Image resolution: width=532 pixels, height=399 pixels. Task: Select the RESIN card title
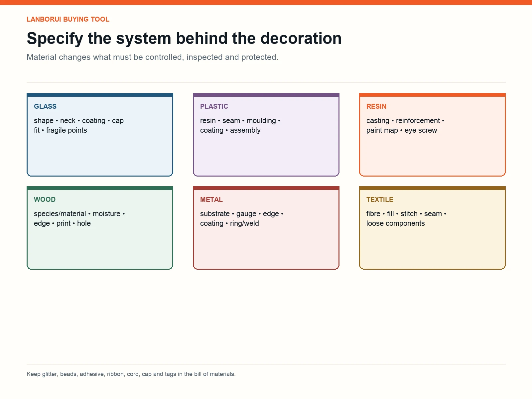point(376,106)
